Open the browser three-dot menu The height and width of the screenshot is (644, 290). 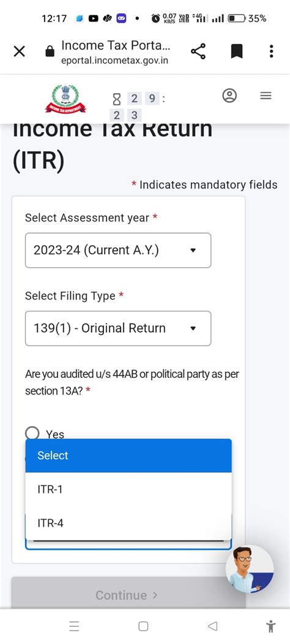click(271, 51)
